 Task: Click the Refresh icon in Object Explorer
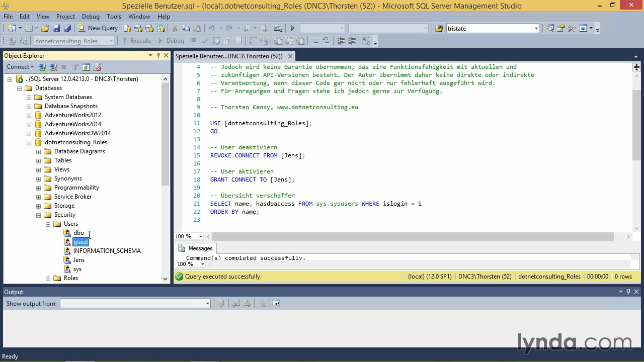coord(86,67)
